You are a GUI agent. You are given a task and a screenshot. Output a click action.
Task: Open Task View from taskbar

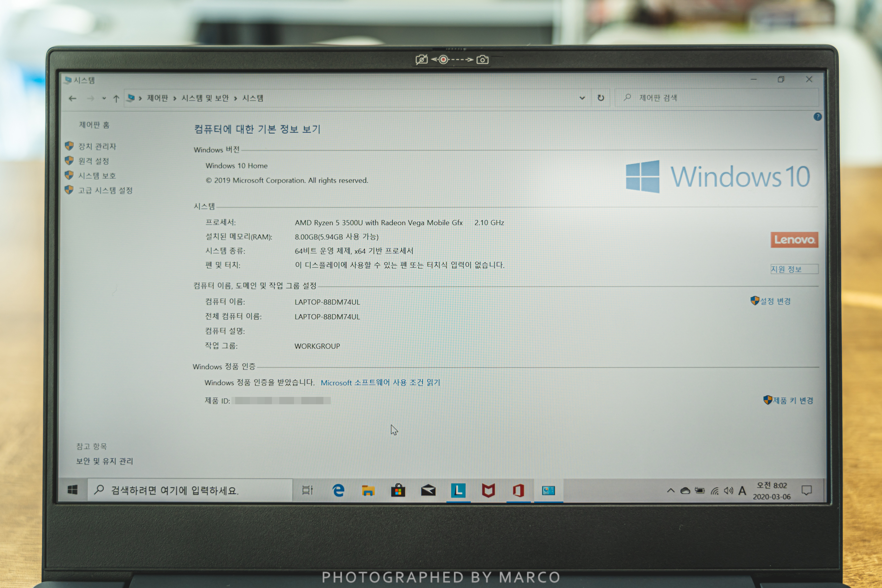point(308,490)
